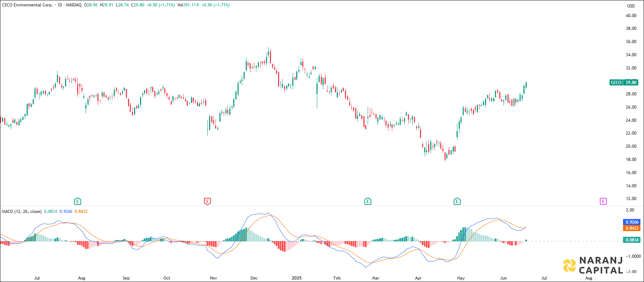Click the 18.00 price axis label

click(x=631, y=160)
